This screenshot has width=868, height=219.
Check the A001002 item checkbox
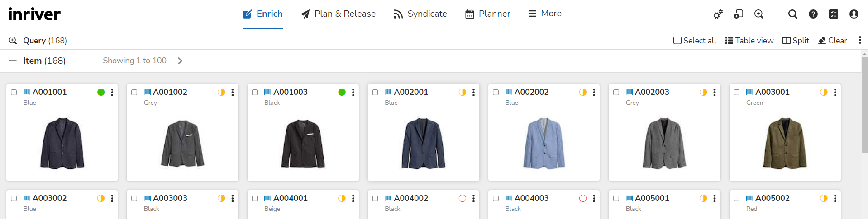(134, 92)
